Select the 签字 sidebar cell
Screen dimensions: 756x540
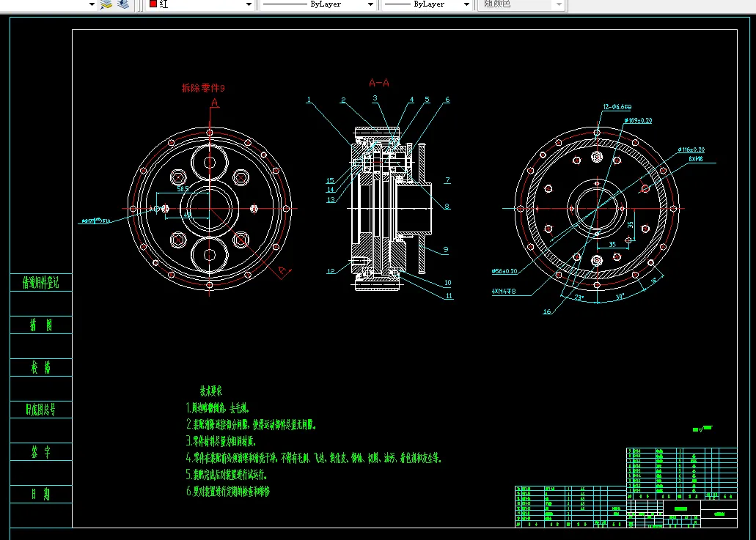click(x=41, y=452)
